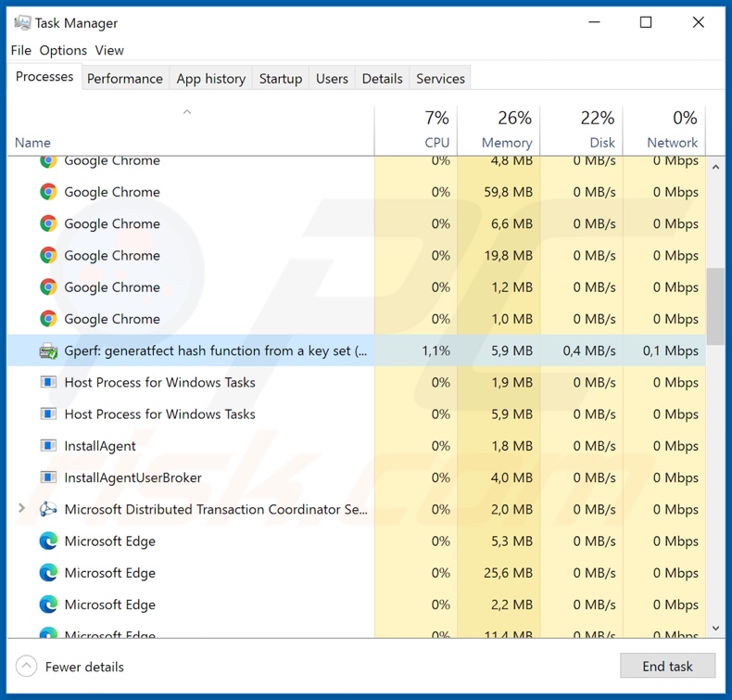Switch to the Users tab
The height and width of the screenshot is (700, 732).
(x=332, y=79)
